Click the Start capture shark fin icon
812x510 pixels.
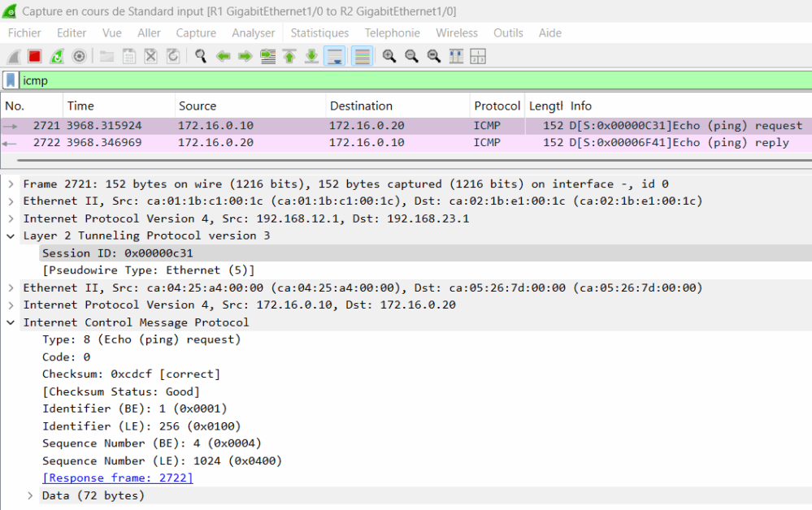click(14, 56)
